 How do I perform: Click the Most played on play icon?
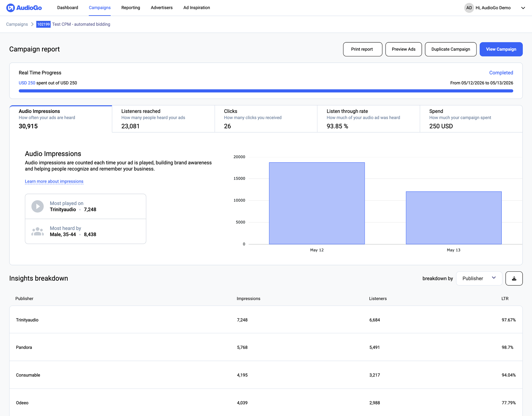point(37,206)
